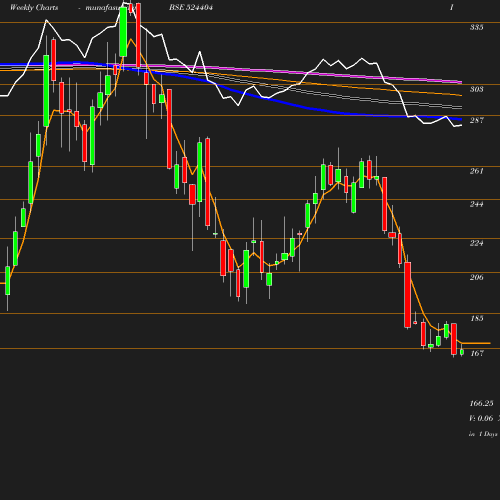
Task: Click the 206 price axis label
Action: point(476,277)
